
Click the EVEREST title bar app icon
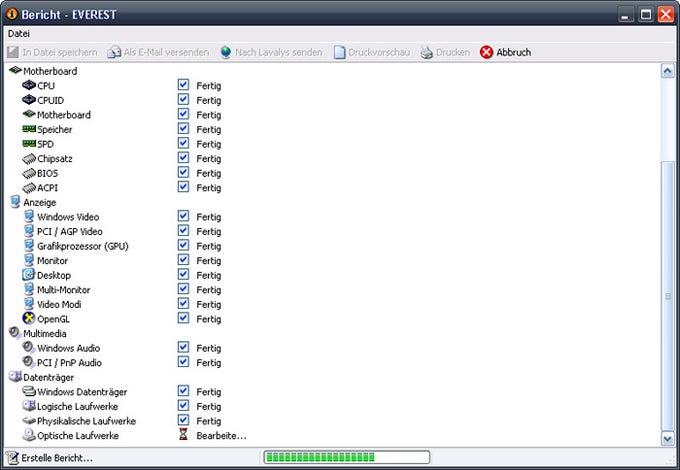(12, 14)
